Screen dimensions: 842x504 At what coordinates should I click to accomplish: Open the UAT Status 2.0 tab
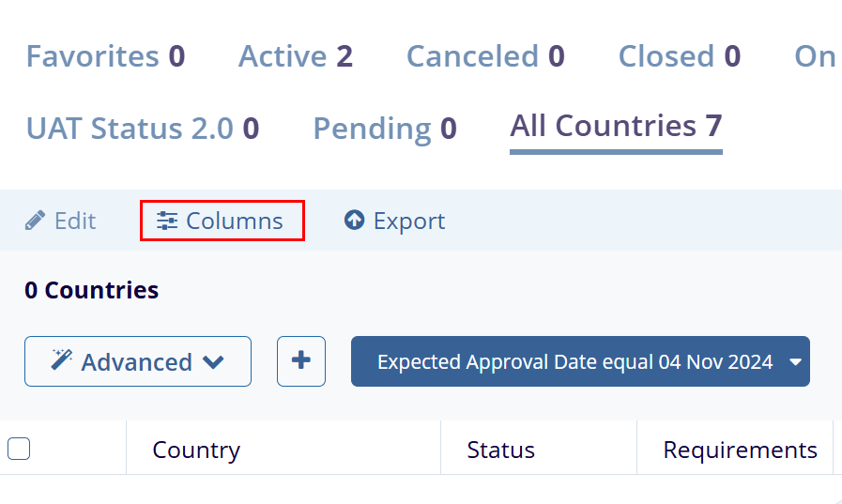pyautogui.click(x=143, y=129)
